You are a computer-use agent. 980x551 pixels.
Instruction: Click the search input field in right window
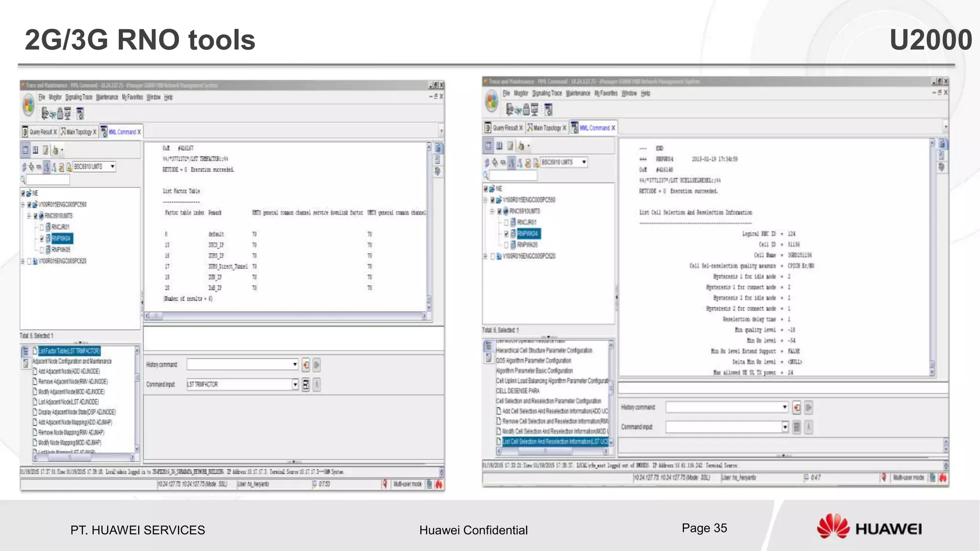[513, 176]
